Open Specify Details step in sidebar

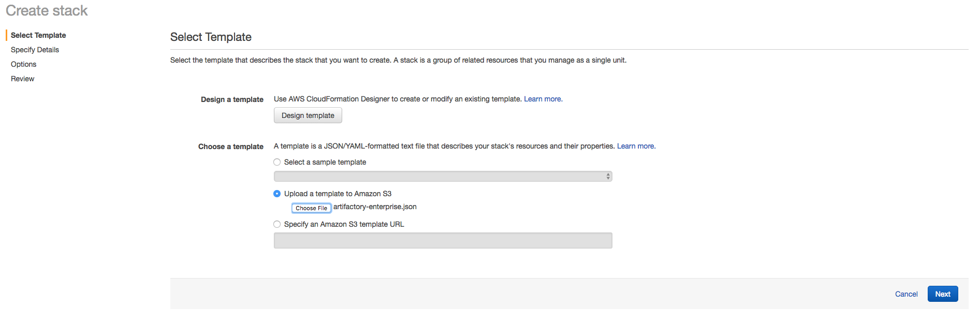[x=35, y=50]
